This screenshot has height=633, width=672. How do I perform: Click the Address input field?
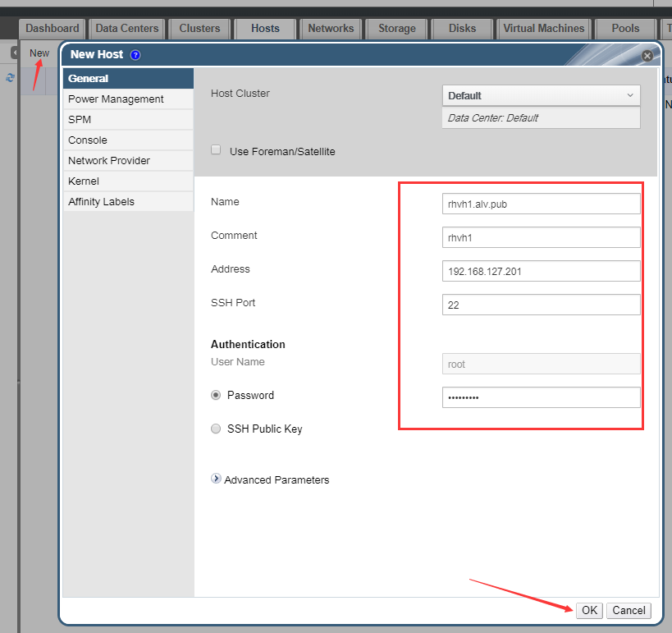pos(542,271)
